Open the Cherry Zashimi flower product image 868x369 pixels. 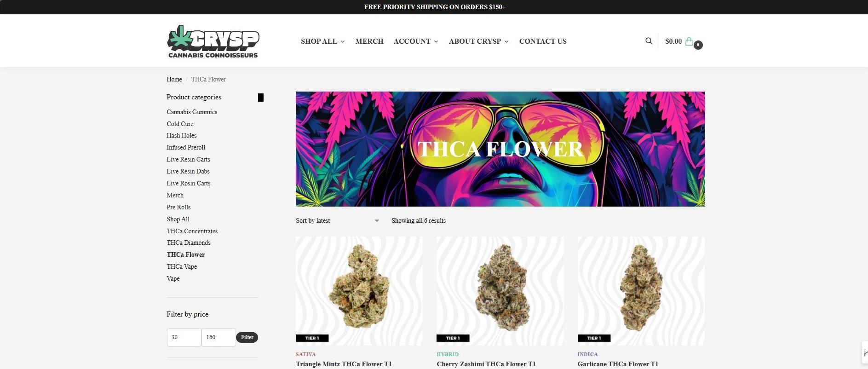(x=500, y=291)
